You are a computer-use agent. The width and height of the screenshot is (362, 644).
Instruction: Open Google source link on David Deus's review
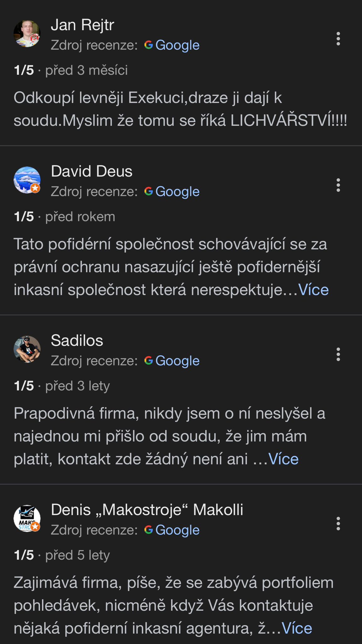pos(177,192)
